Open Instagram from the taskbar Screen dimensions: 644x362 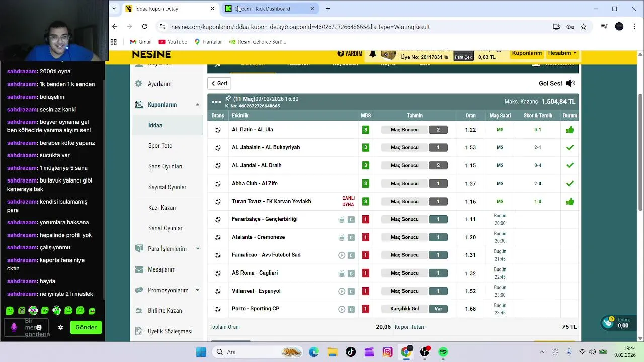point(387,352)
